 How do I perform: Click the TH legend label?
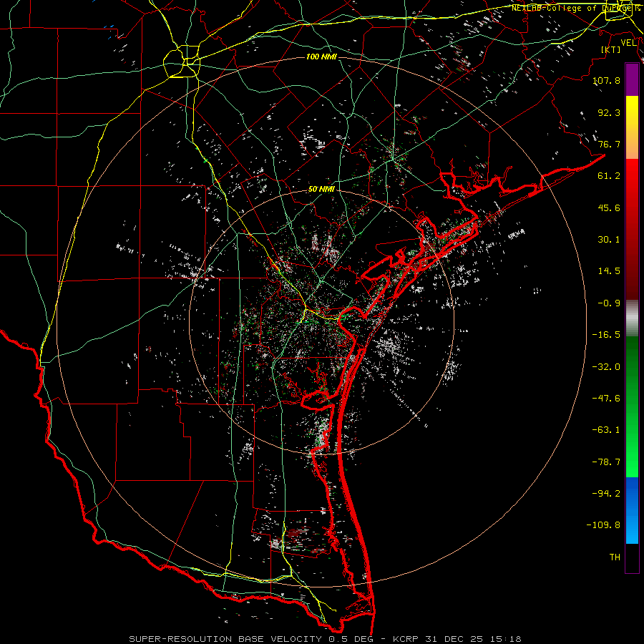(615, 557)
